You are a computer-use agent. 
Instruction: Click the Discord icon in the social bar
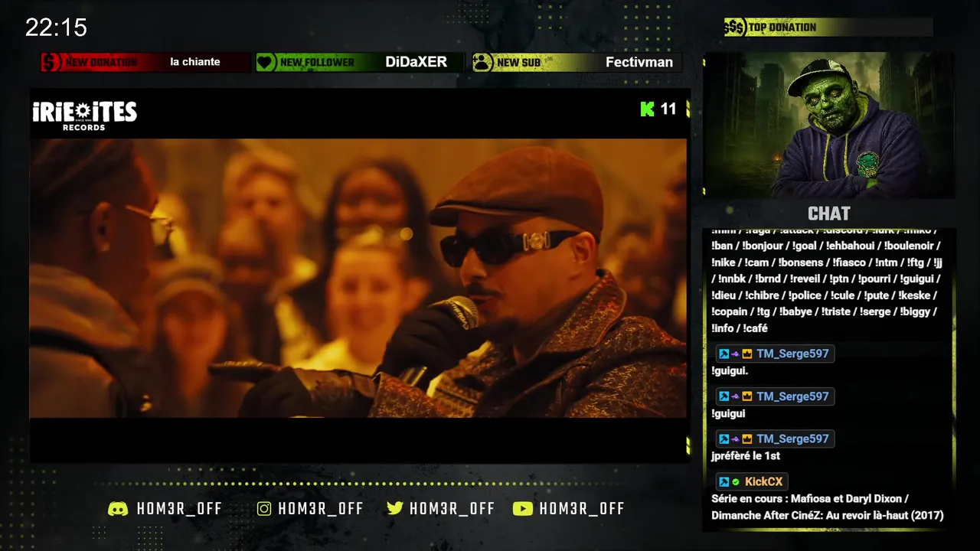click(118, 509)
